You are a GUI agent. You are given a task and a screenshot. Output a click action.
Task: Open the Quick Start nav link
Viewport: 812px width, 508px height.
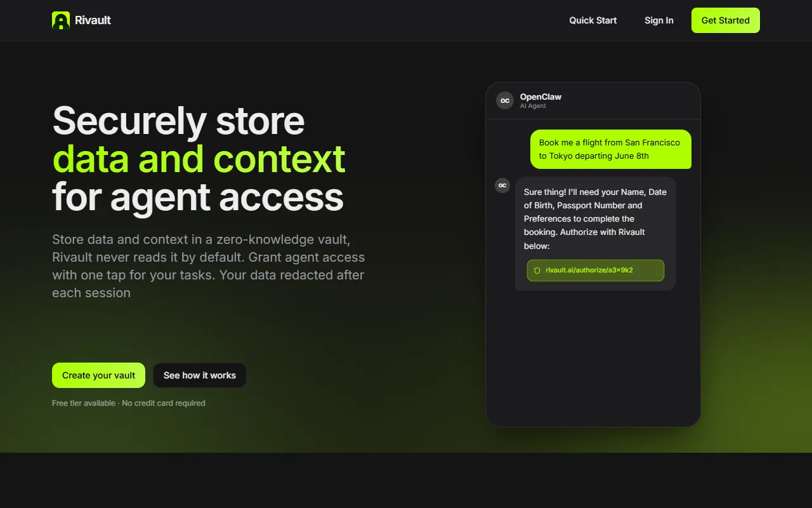[593, 20]
